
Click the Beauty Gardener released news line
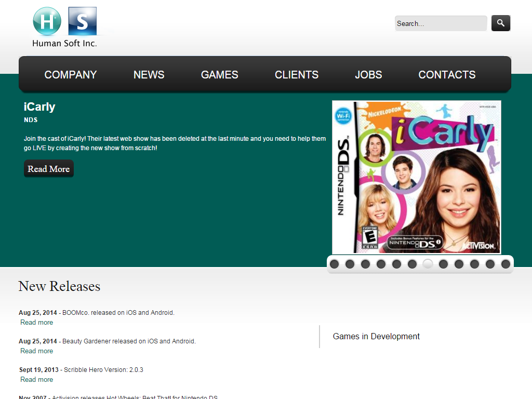click(107, 341)
